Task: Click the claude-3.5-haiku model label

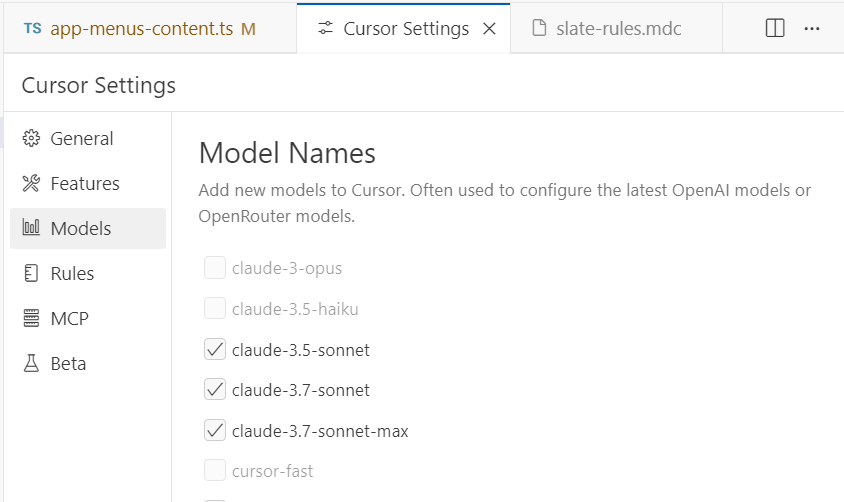Action: click(295, 309)
